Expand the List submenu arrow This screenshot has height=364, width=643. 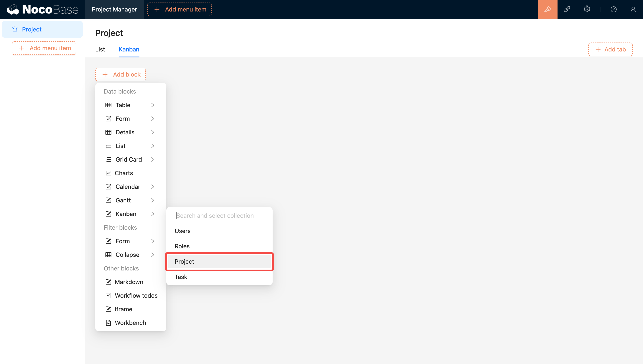(x=153, y=146)
